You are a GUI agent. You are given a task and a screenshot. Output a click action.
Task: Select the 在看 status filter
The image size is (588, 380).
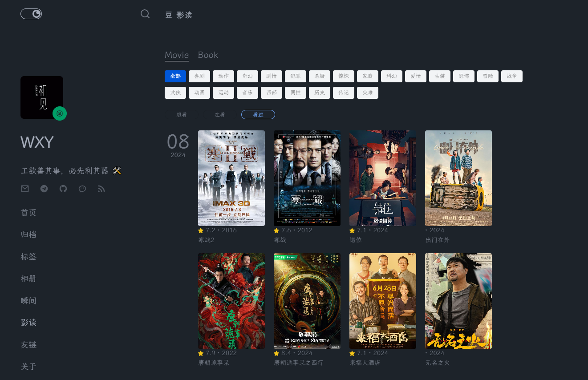click(x=220, y=115)
